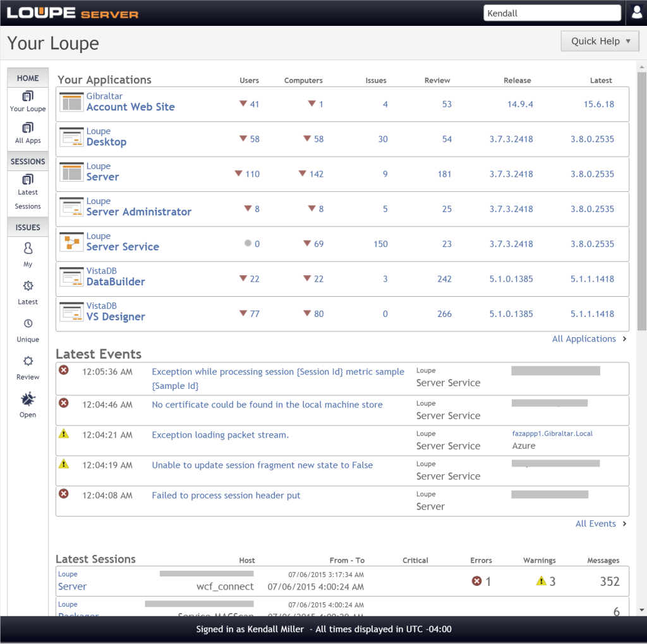The image size is (647, 644).
Task: Open the Account Web Site application
Action: [x=130, y=107]
